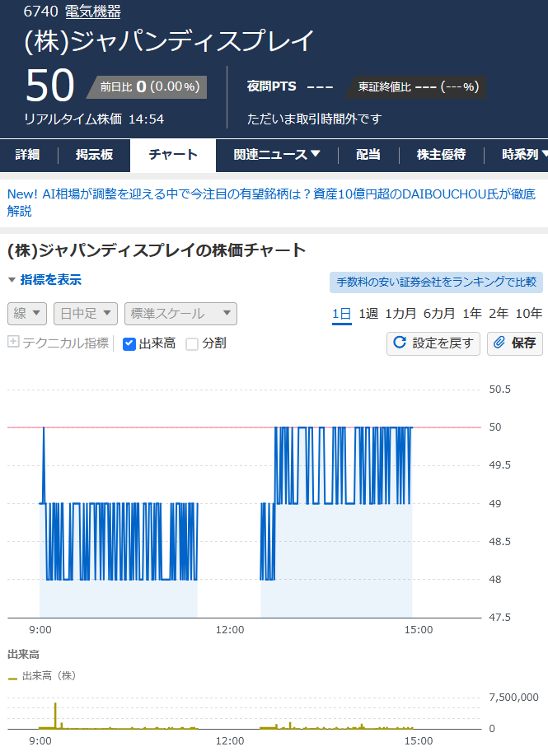Expand the 時系列 menu
The width and height of the screenshot is (548, 756).
524,155
